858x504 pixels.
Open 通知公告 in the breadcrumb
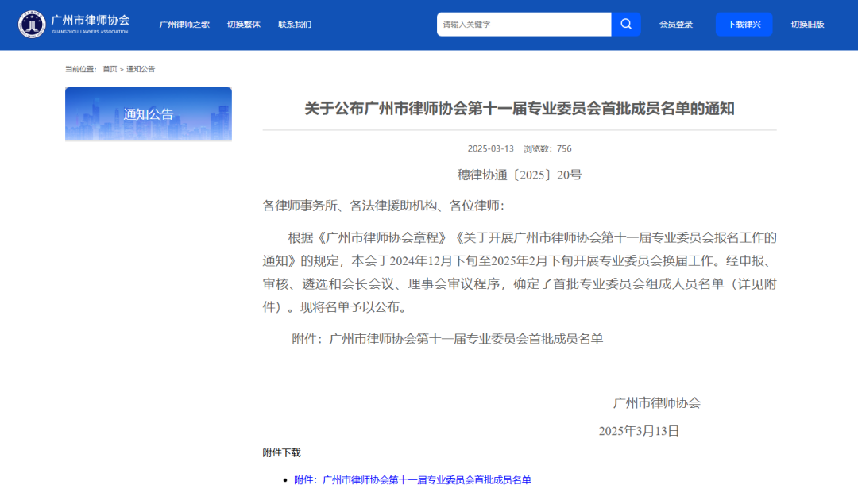point(141,69)
